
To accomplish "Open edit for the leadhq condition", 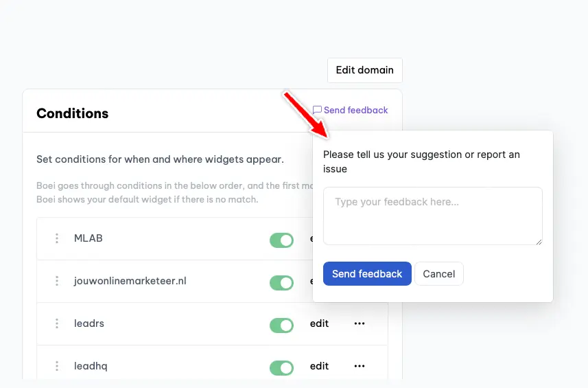I will point(319,366).
